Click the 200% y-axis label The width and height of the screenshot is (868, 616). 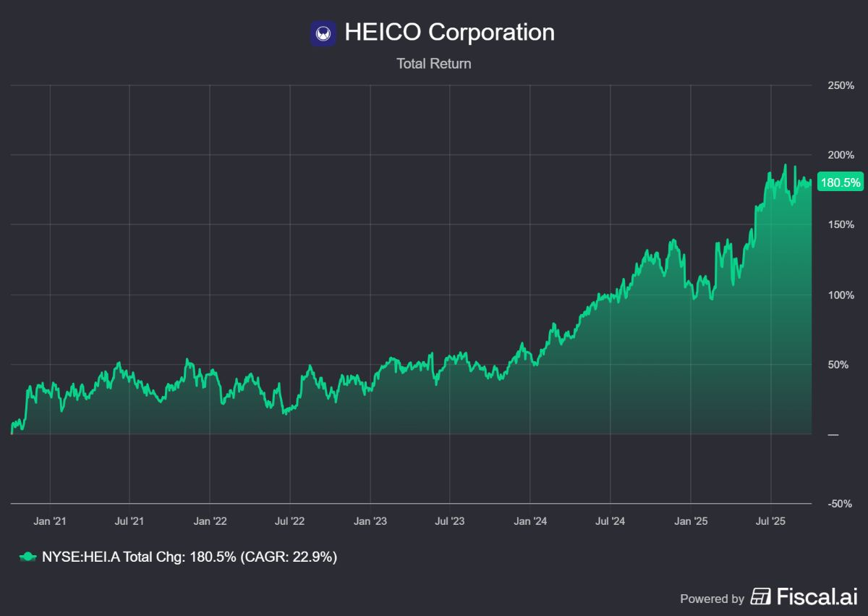(x=841, y=155)
